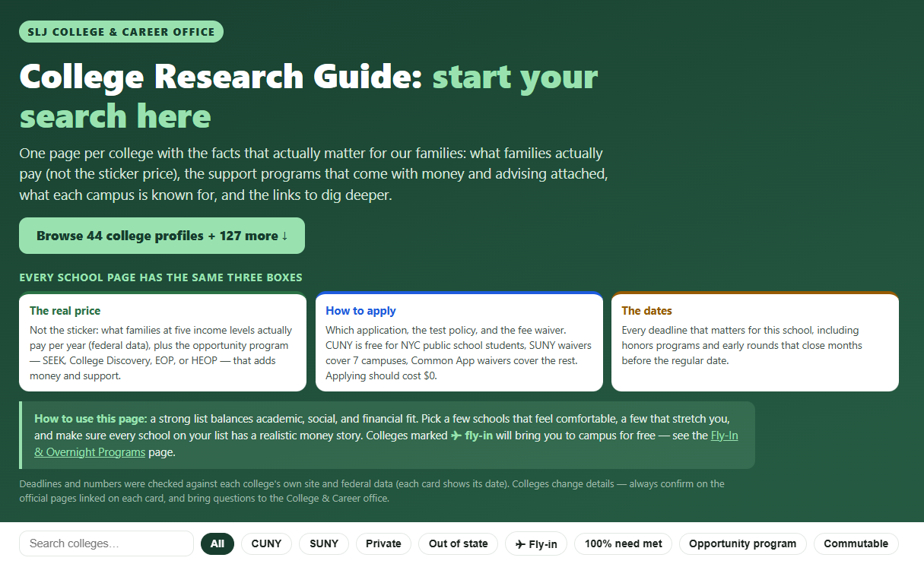Filter by Opportunity program

[743, 543]
